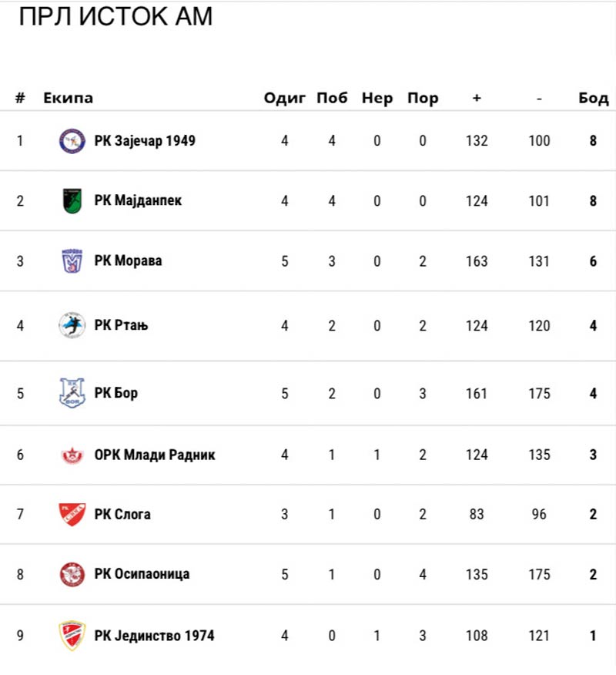Click the РК Зајечар 1949 club logo

[x=72, y=141]
